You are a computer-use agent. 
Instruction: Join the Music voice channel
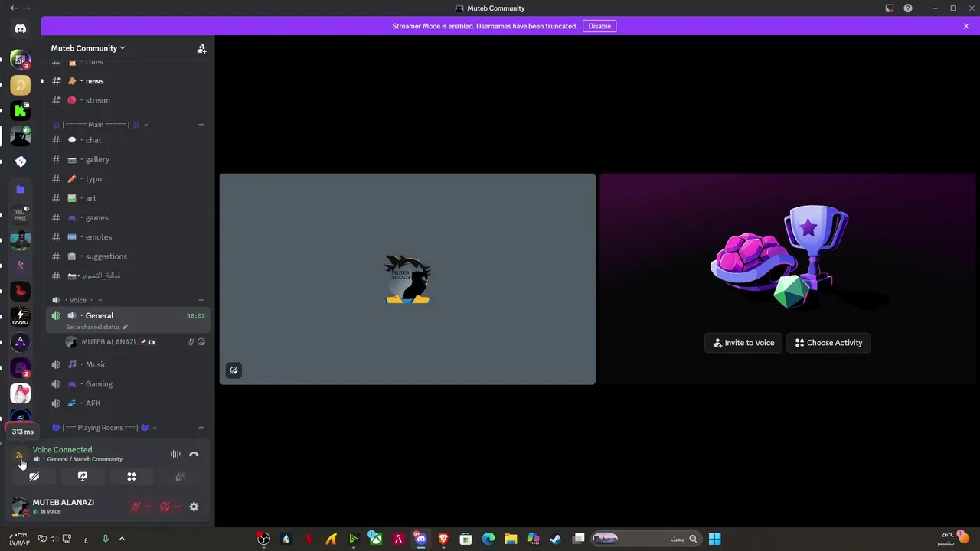128,365
